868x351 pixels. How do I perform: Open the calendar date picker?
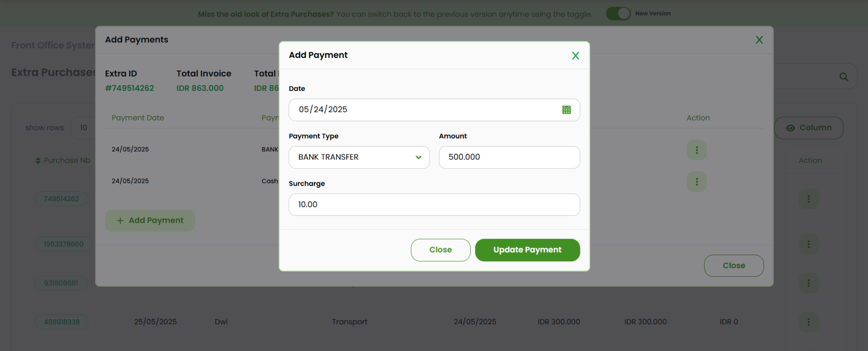point(566,109)
